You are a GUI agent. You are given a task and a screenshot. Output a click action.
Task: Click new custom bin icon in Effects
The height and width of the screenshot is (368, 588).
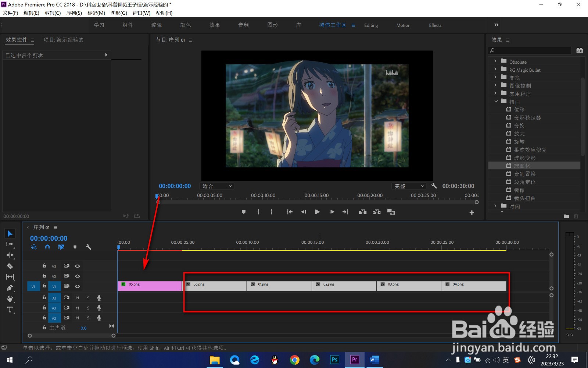tap(566, 216)
